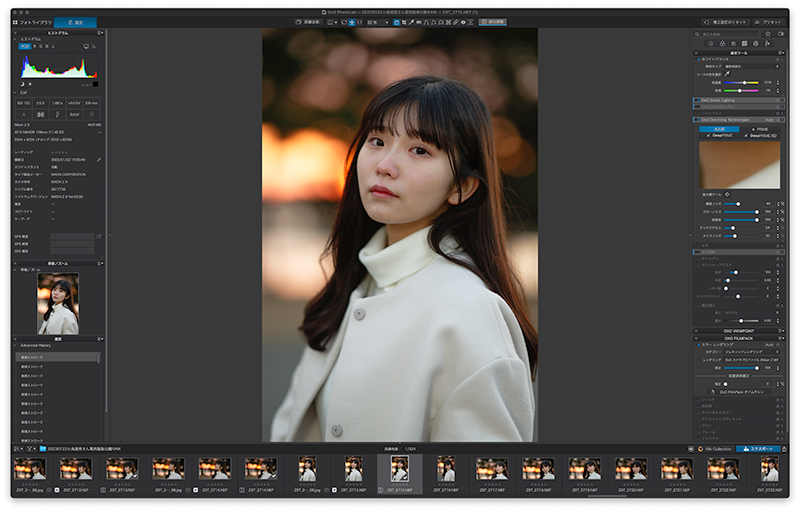The height and width of the screenshot is (511, 800).
Task: Select the crop tool icon
Action: (404, 22)
